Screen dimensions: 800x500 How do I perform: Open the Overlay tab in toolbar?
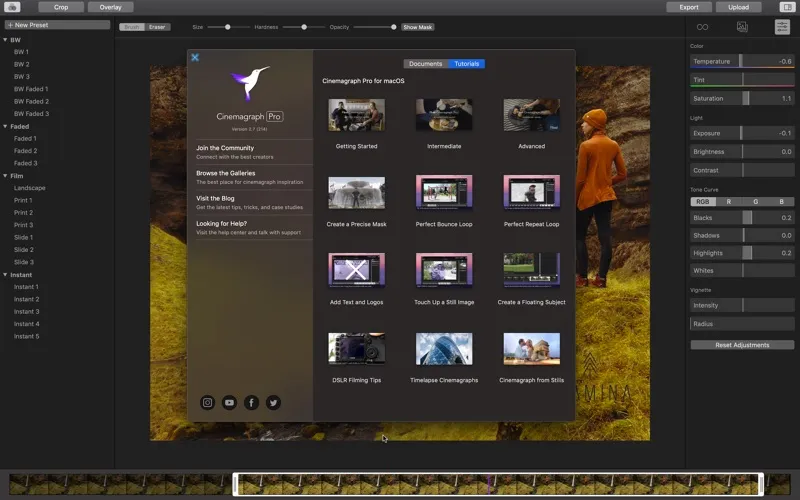pos(111,7)
